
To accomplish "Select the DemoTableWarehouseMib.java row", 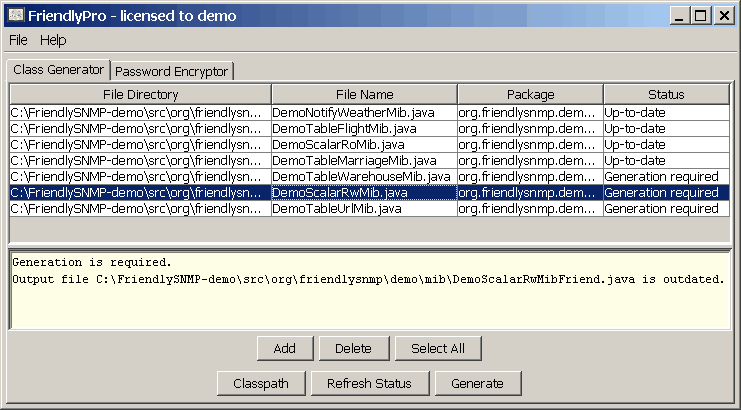I will coord(364,177).
